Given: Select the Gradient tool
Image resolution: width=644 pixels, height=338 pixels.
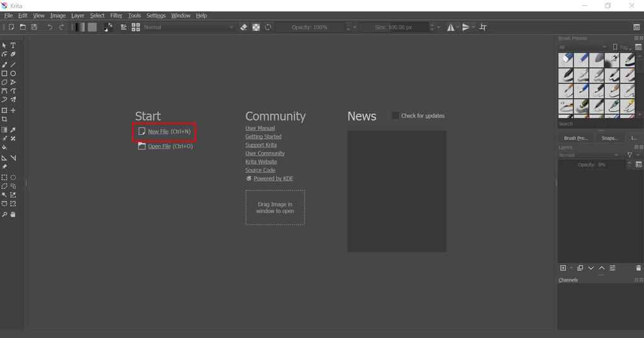Looking at the screenshot, I should 4,129.
